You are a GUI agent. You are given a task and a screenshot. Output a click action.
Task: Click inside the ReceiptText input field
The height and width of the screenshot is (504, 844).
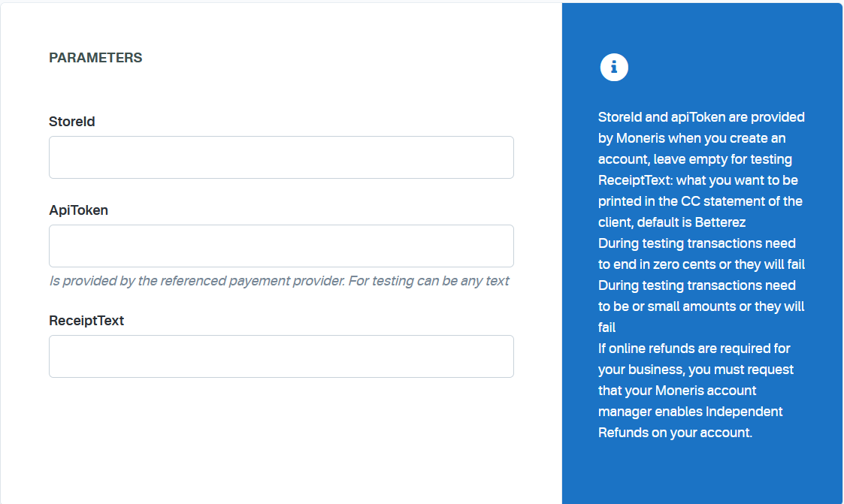tap(281, 356)
